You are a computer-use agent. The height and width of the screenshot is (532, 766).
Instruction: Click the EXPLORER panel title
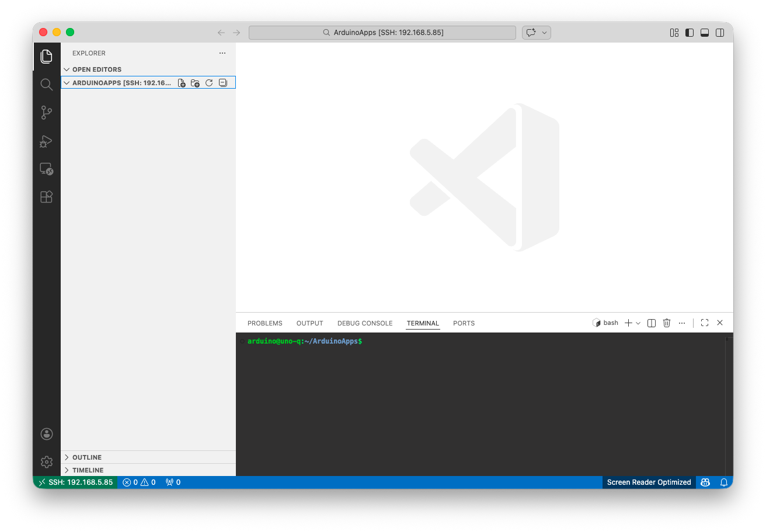click(89, 53)
